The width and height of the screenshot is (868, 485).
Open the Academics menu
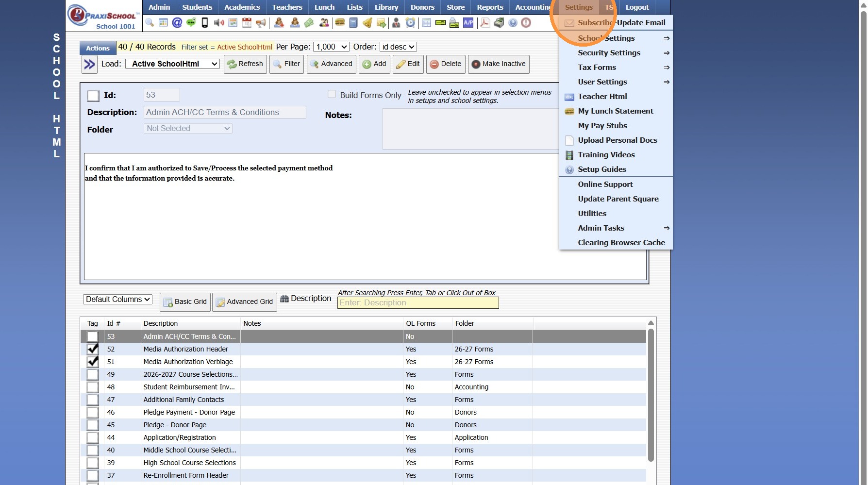click(x=242, y=7)
